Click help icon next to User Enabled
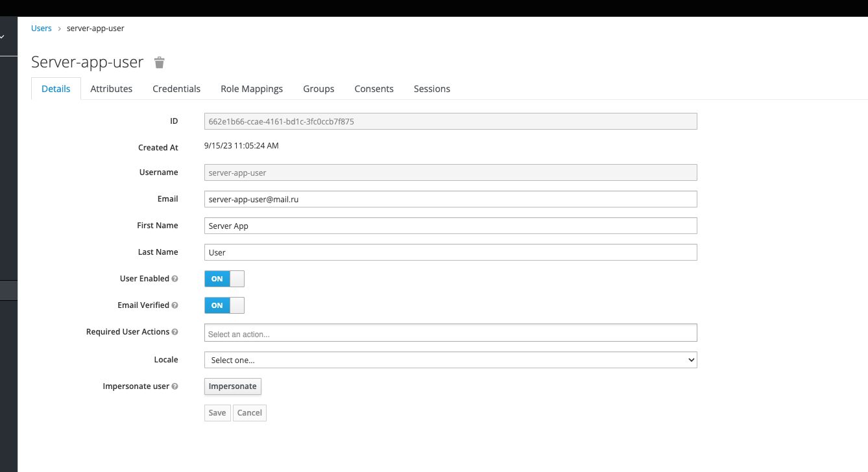 (x=175, y=279)
